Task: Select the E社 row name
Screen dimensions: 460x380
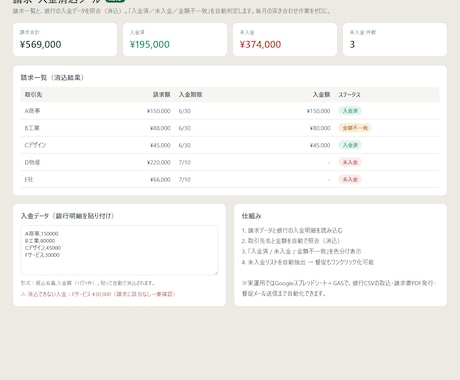Action: [29, 180]
